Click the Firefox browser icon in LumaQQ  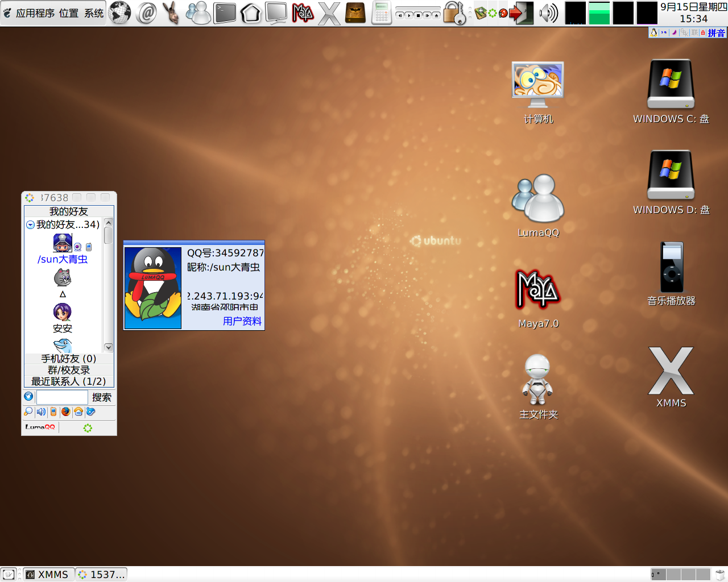click(x=66, y=411)
